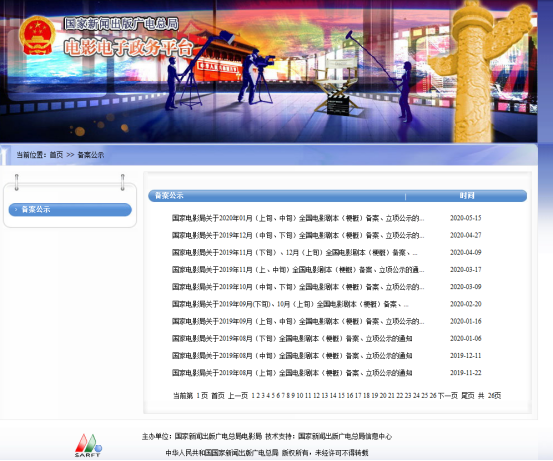Screen dimensions: 553x461
Task: Go to page 14 in pagination
Action: pyautogui.click(x=333, y=396)
